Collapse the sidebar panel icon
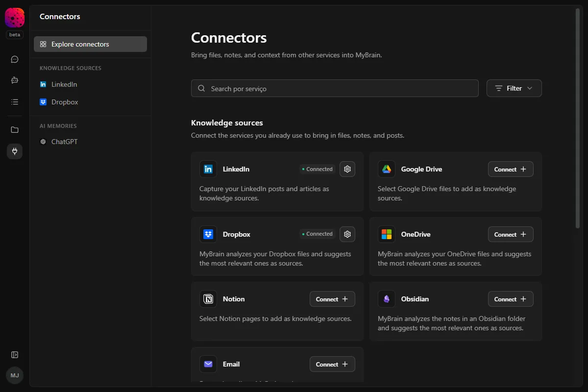 coord(15,355)
